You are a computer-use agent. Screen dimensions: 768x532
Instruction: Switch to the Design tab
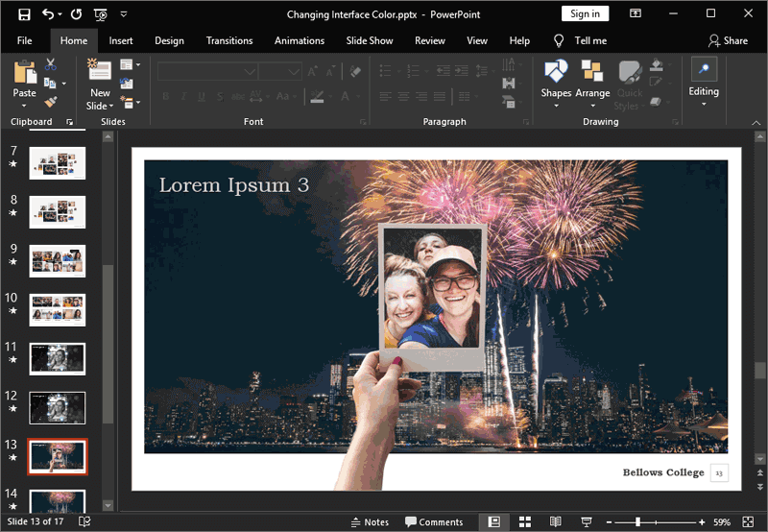[x=169, y=40]
